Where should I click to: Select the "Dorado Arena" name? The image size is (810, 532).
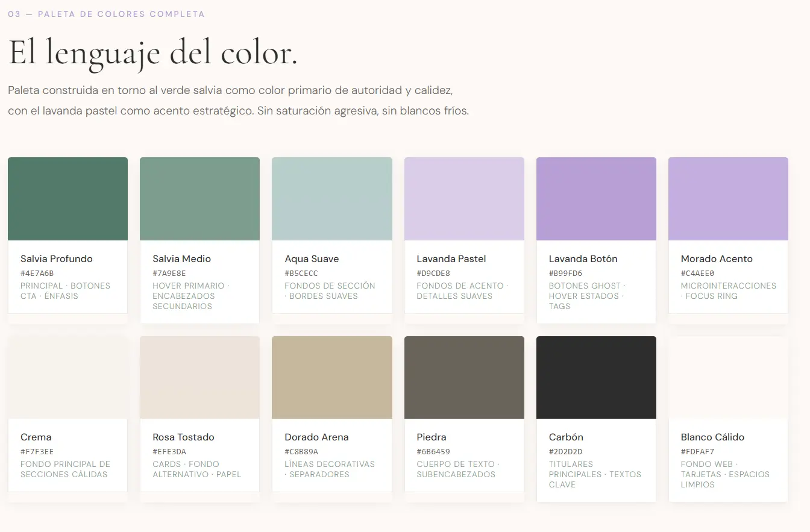[x=316, y=437]
